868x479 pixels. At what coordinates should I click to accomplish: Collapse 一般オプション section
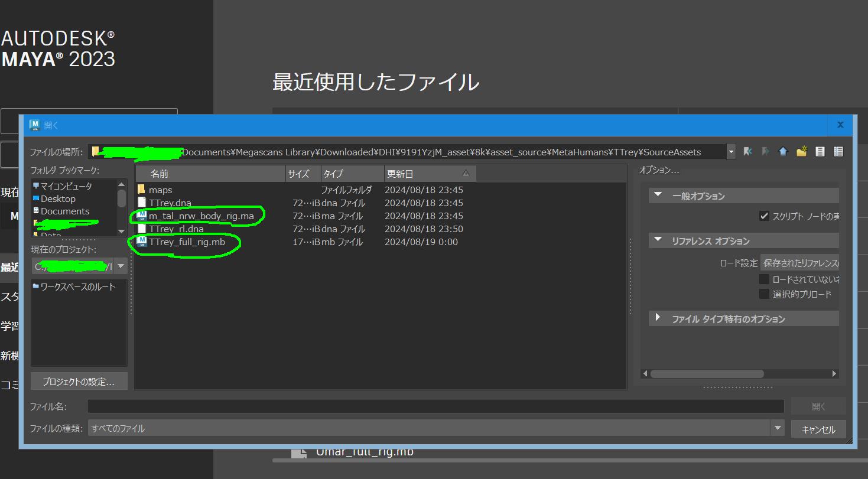tap(658, 195)
